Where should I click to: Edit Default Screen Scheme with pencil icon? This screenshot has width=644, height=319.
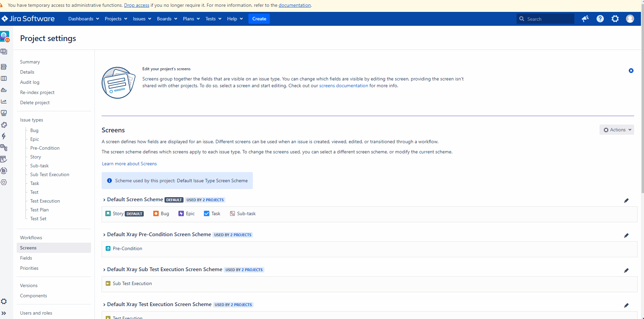pyautogui.click(x=626, y=201)
